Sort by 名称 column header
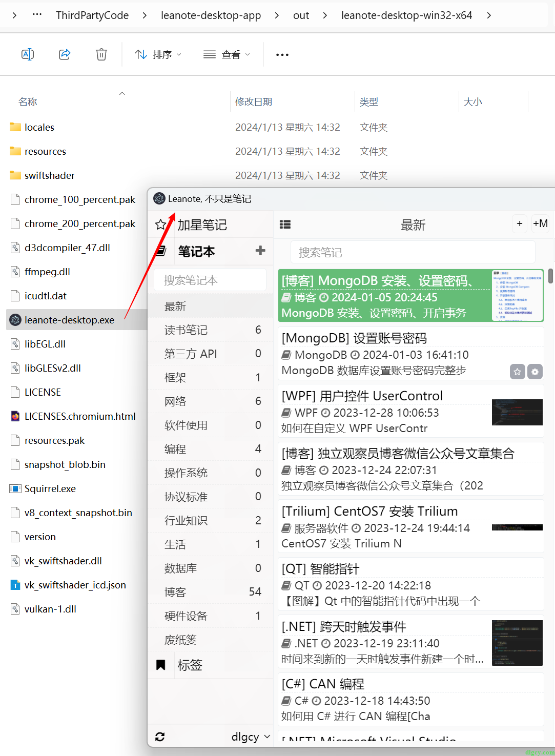 pyautogui.click(x=28, y=101)
